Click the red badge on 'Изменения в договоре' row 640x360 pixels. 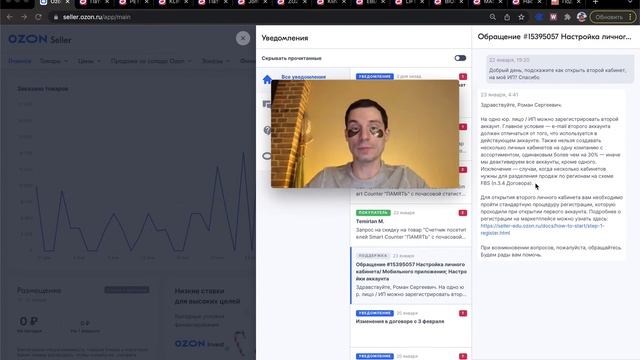(462, 313)
